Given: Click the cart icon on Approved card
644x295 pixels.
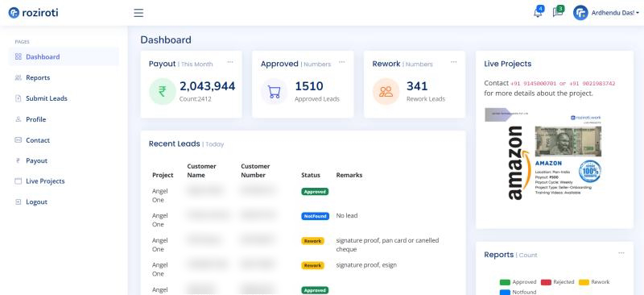Looking at the screenshot, I should pyautogui.click(x=275, y=91).
